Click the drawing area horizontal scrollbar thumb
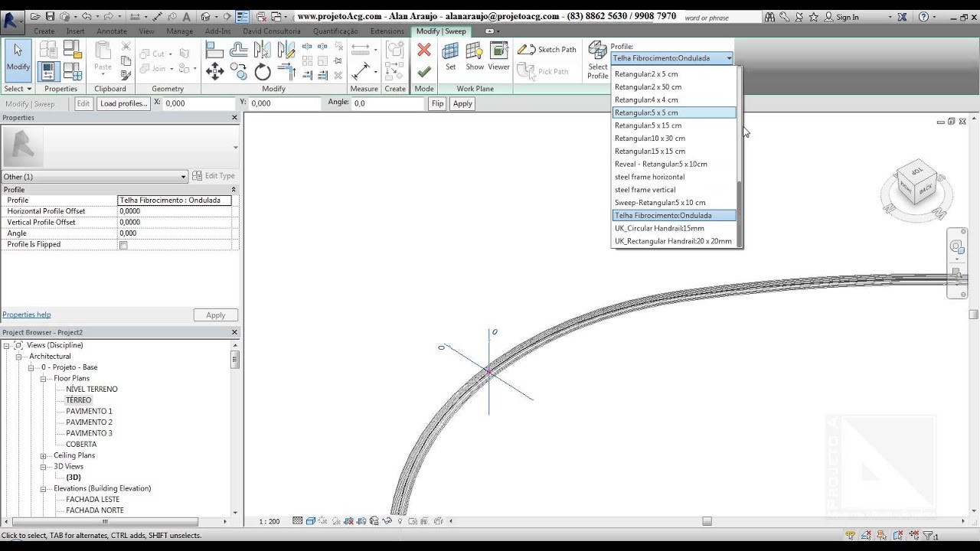Viewport: 980px width, 551px height. coord(707,521)
